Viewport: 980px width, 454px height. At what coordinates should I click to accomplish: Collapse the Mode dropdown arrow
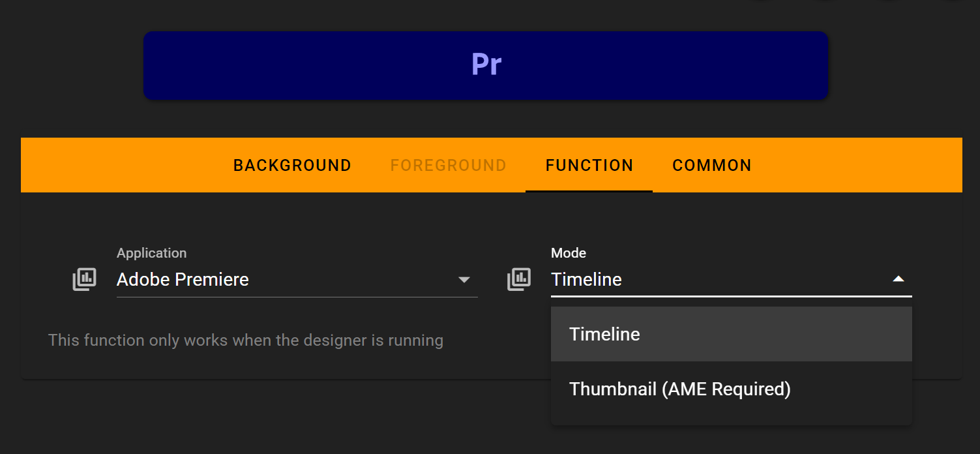coord(898,279)
